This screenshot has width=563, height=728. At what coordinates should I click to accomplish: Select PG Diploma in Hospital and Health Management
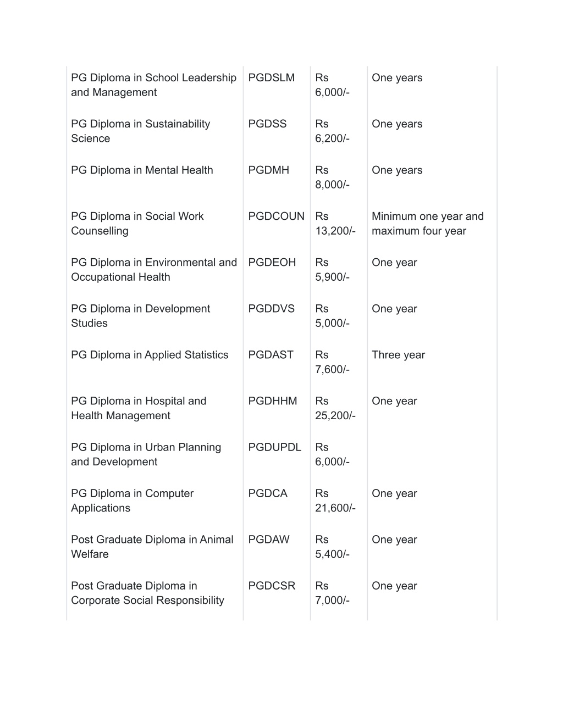[139, 408]
